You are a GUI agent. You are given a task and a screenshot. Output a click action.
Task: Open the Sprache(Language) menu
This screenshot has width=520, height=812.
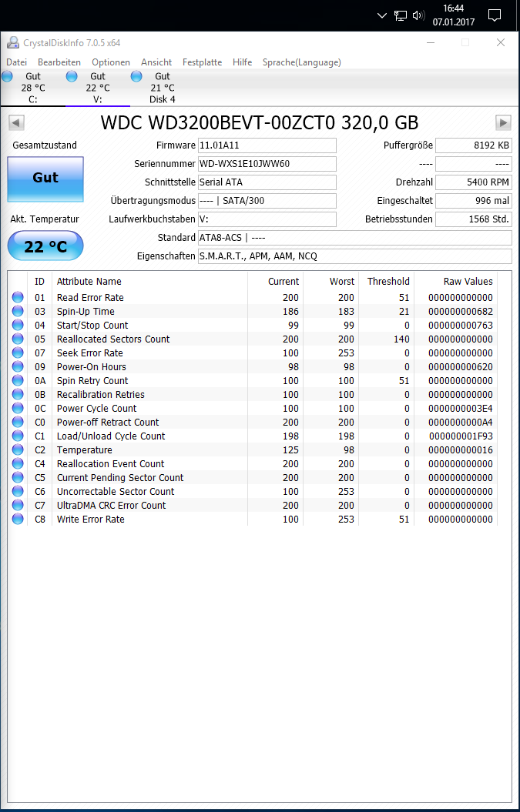pyautogui.click(x=302, y=62)
